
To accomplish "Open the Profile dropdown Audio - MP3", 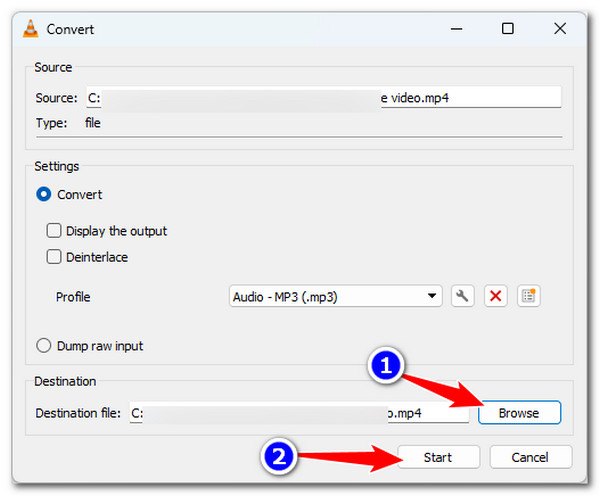I will click(x=336, y=296).
